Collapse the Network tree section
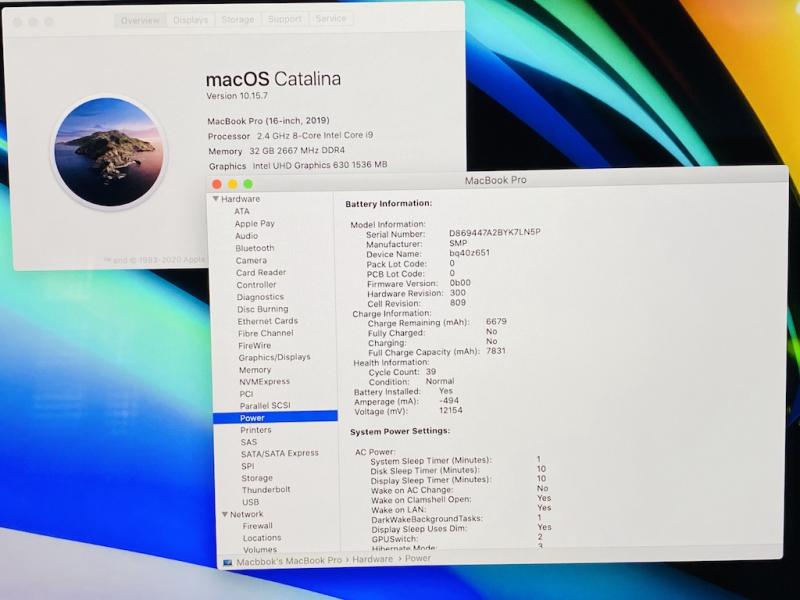 224,514
